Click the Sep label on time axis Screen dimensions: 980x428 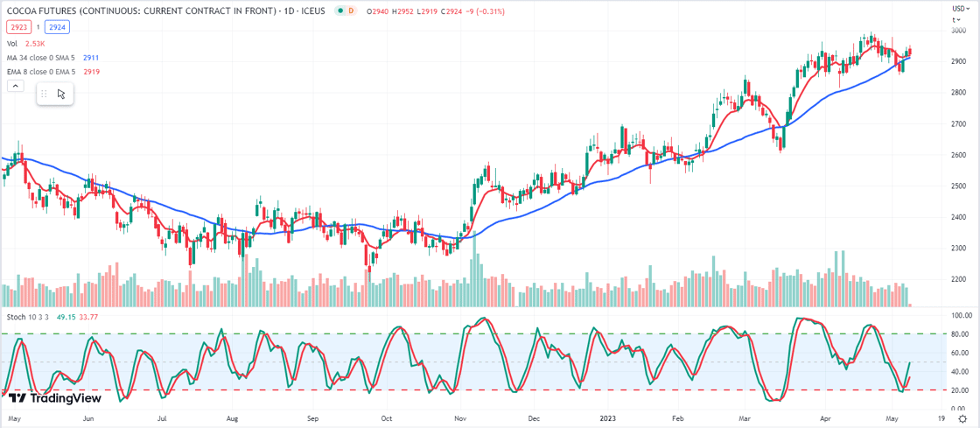pyautogui.click(x=313, y=418)
